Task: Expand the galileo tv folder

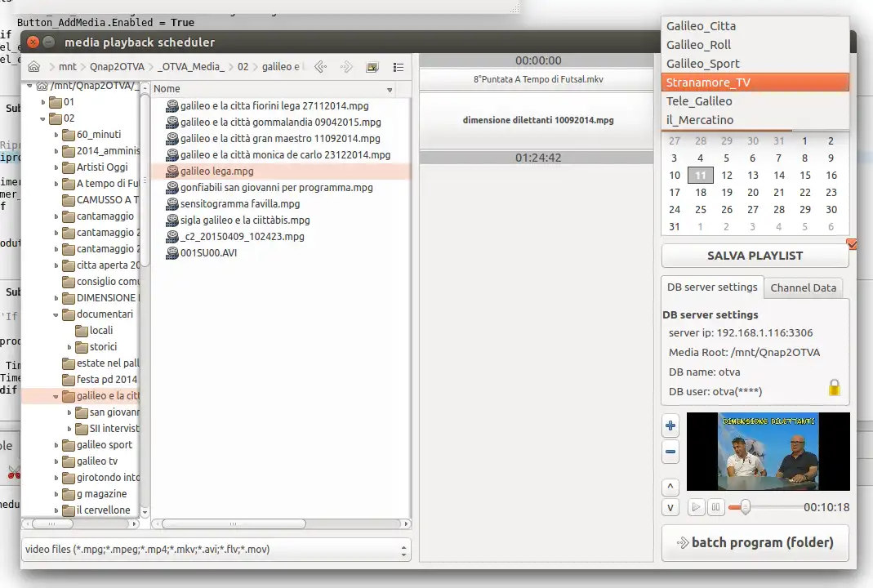Action: tap(56, 461)
